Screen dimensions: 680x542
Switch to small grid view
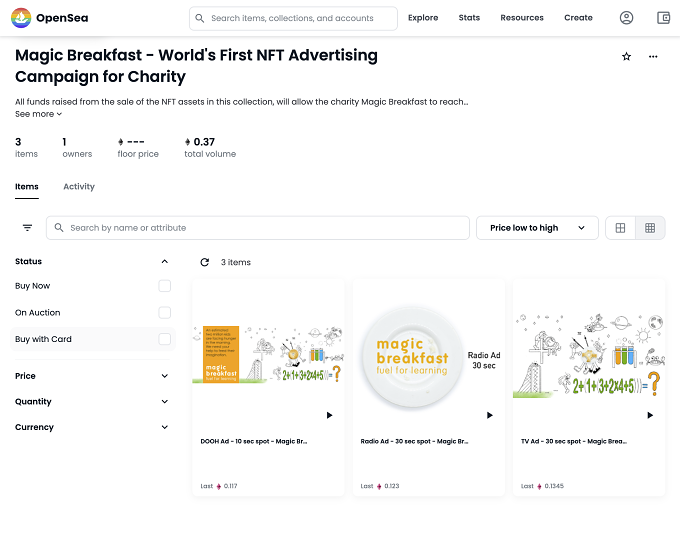(x=650, y=228)
